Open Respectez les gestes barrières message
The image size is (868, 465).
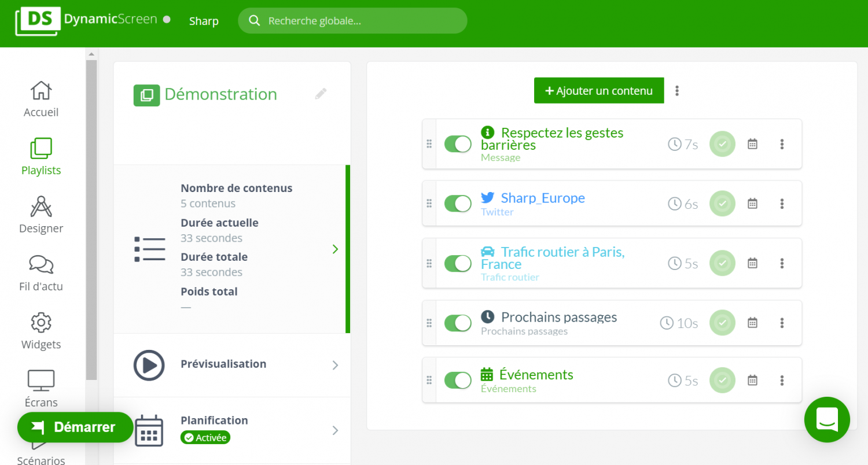[552, 139]
